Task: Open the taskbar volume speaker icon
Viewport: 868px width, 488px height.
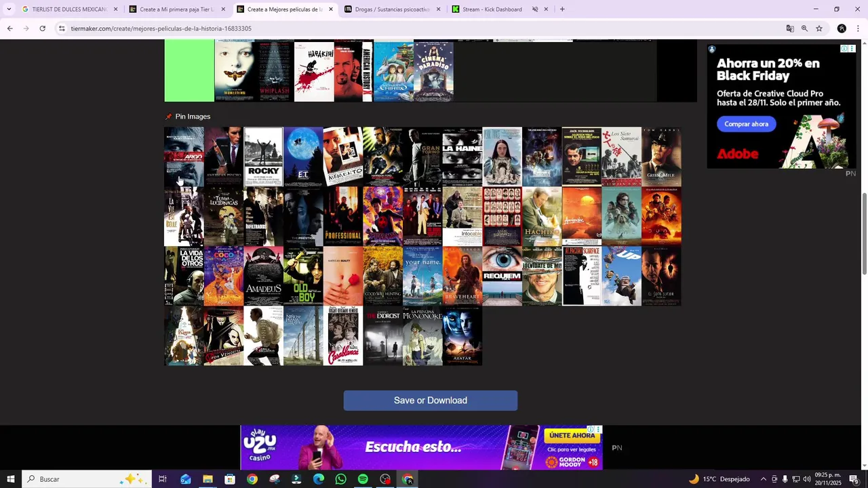Action: click(x=807, y=479)
